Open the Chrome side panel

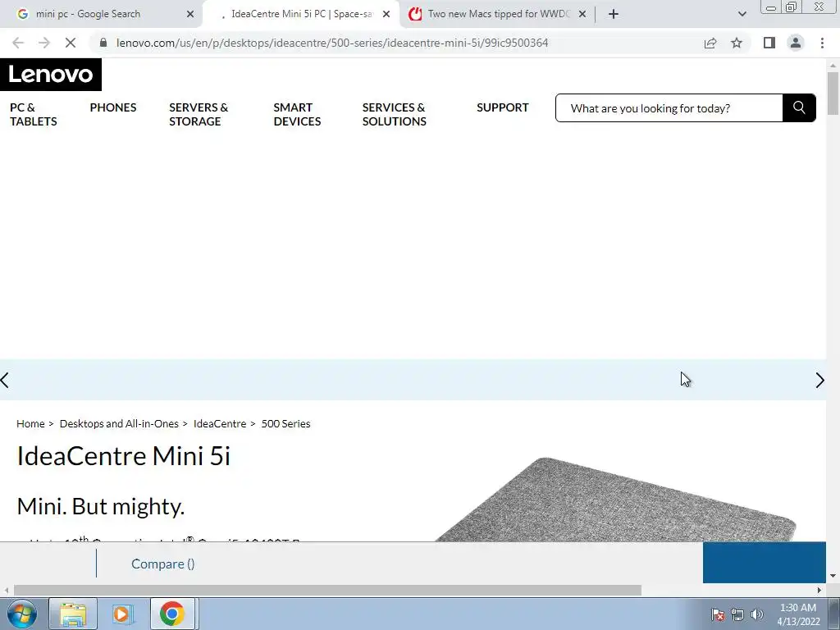(769, 43)
